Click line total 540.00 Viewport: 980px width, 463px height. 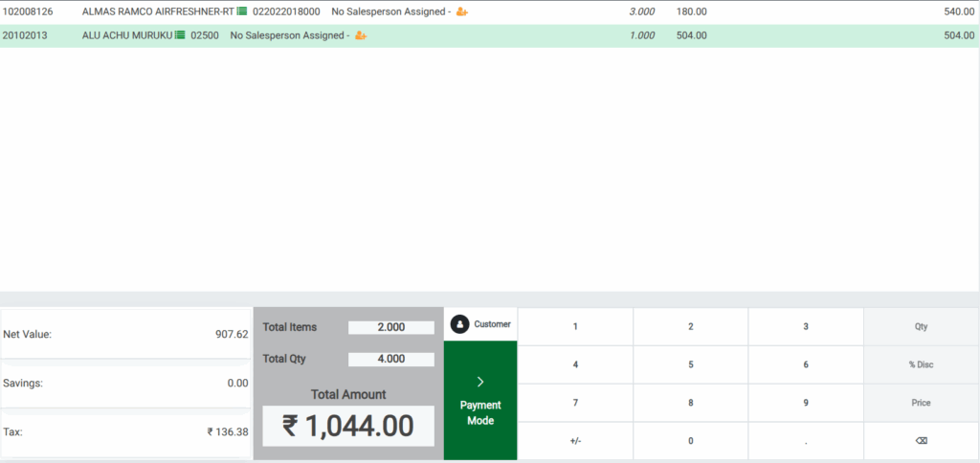[x=959, y=11]
